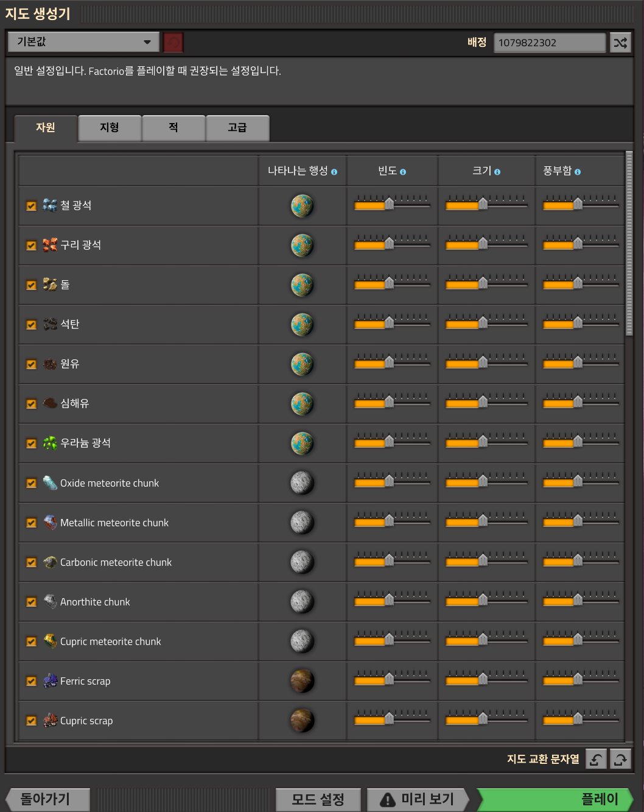The image size is (644, 812).
Task: Open 모드 설정 button
Action: [x=318, y=799]
